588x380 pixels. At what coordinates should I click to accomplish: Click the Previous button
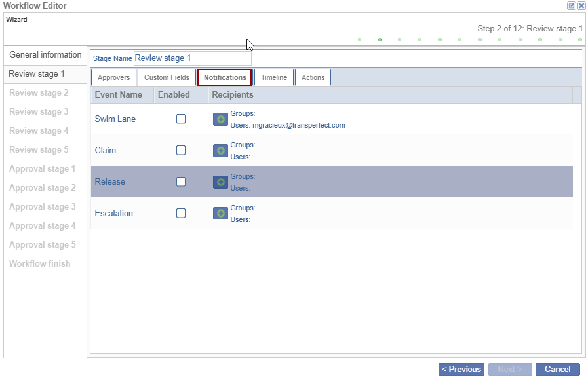tap(461, 369)
